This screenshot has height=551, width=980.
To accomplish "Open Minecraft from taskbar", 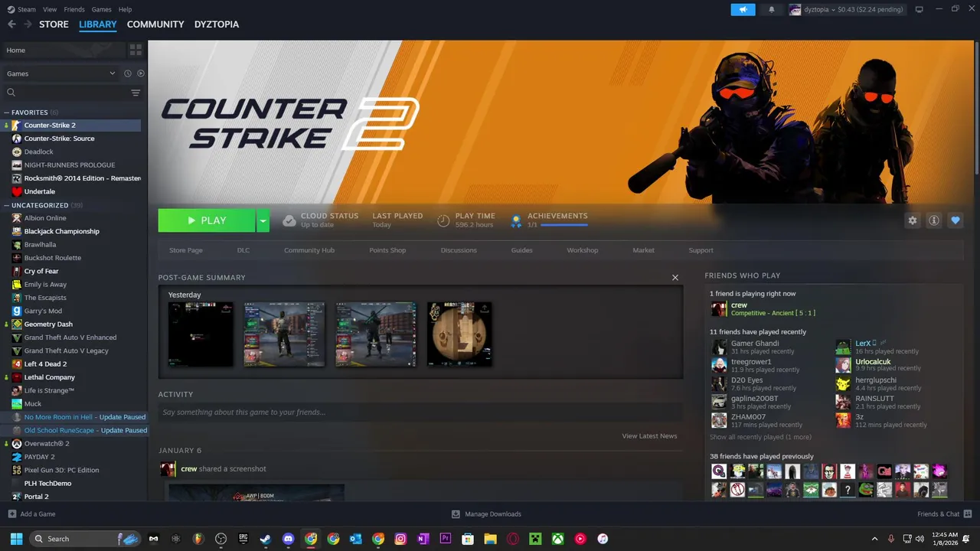I will click(x=535, y=539).
